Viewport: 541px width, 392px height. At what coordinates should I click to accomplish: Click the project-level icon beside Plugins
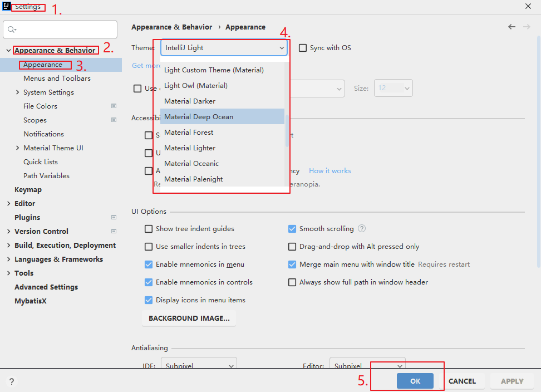[x=114, y=217]
